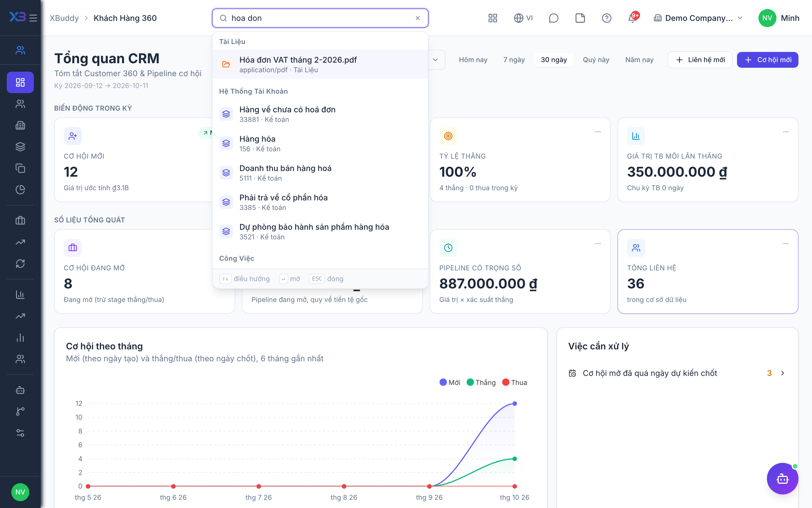Open Hàng về chưa có hoá đơn account
The height and width of the screenshot is (508, 812).
click(x=320, y=114)
